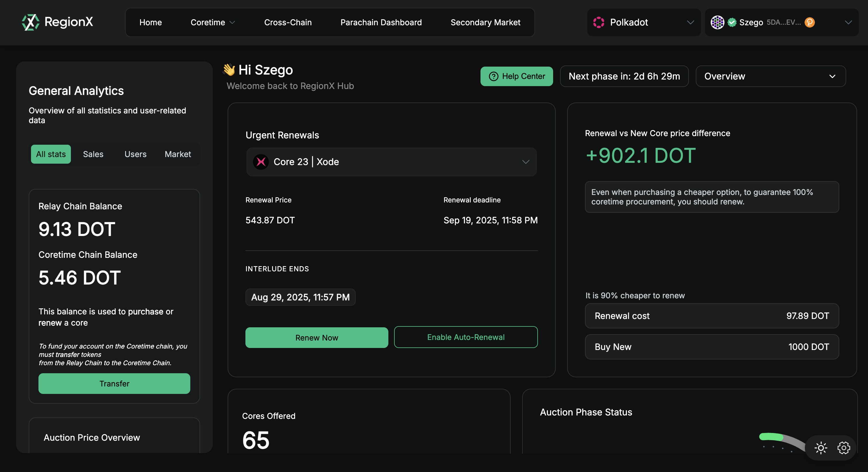Click the Xode core icon in Urgent Renewals

coord(261,162)
